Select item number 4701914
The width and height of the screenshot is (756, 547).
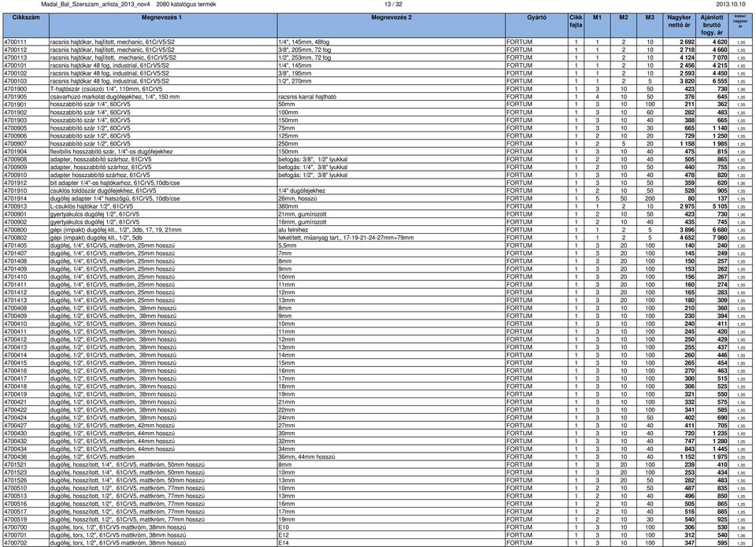pos(16,198)
